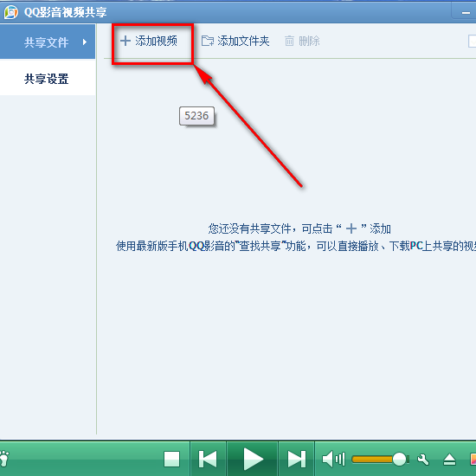The width and height of the screenshot is (476, 476).
Task: Skip to previous track button
Action: pyautogui.click(x=208, y=459)
